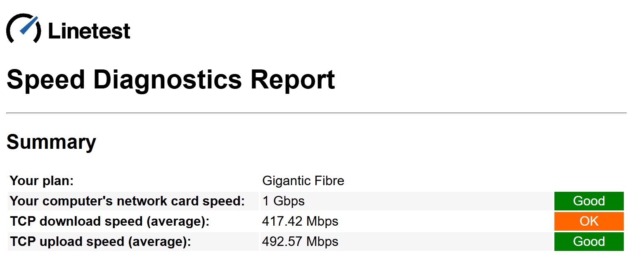Click the Linetest brand name text
Image resolution: width=644 pixels, height=267 pixels.
point(89,31)
